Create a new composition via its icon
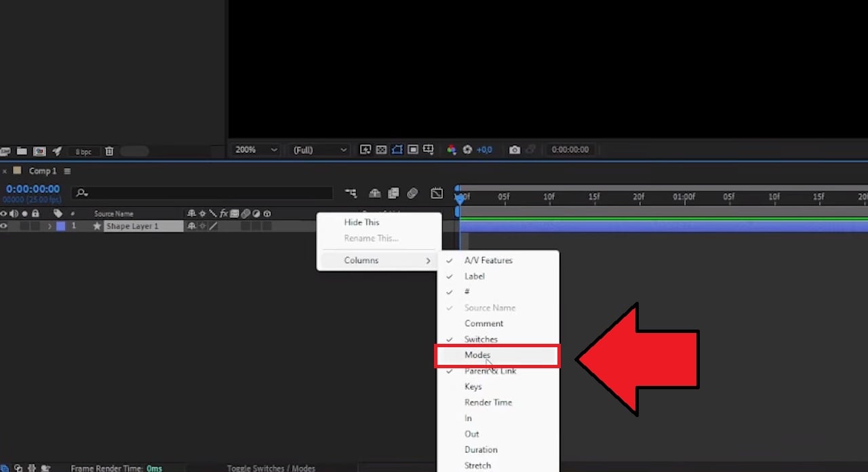The image size is (868, 472). (x=39, y=151)
